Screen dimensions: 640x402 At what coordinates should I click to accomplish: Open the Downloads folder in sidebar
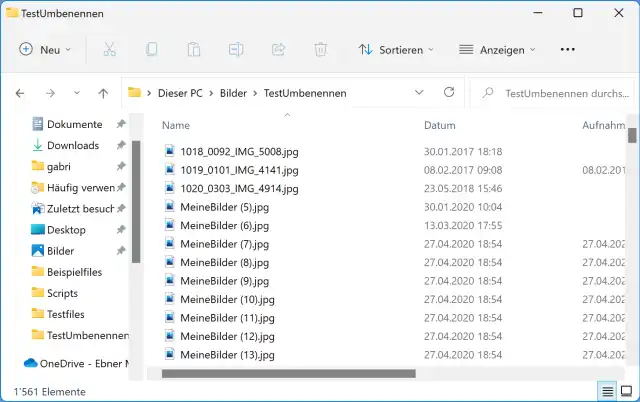point(72,145)
